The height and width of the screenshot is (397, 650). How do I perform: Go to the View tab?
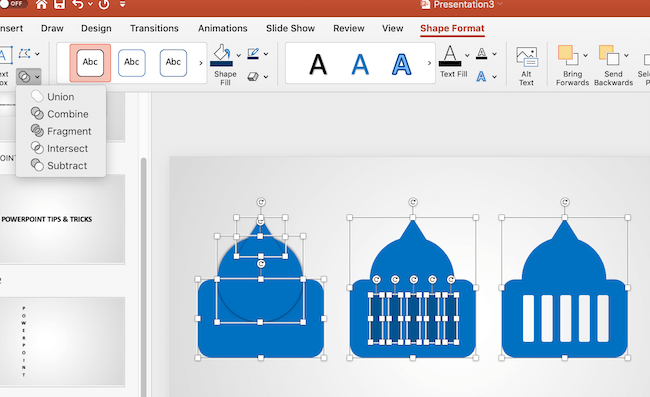393,28
